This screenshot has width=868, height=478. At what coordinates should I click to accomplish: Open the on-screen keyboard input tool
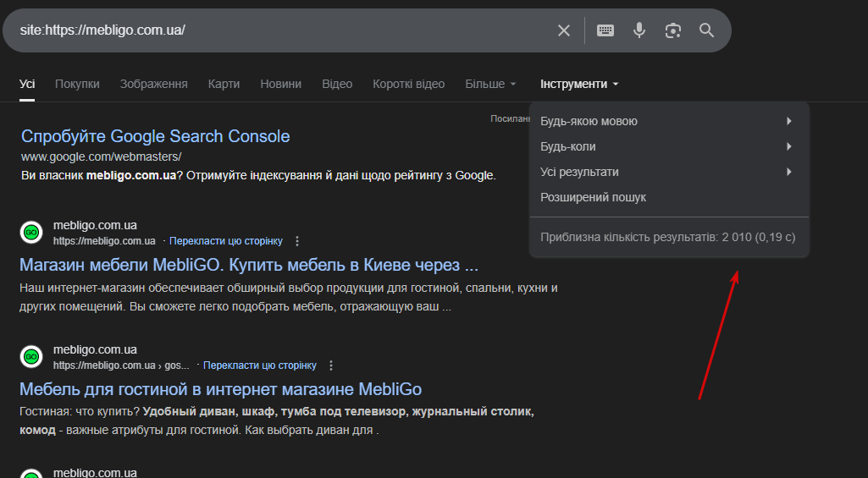[x=605, y=30]
